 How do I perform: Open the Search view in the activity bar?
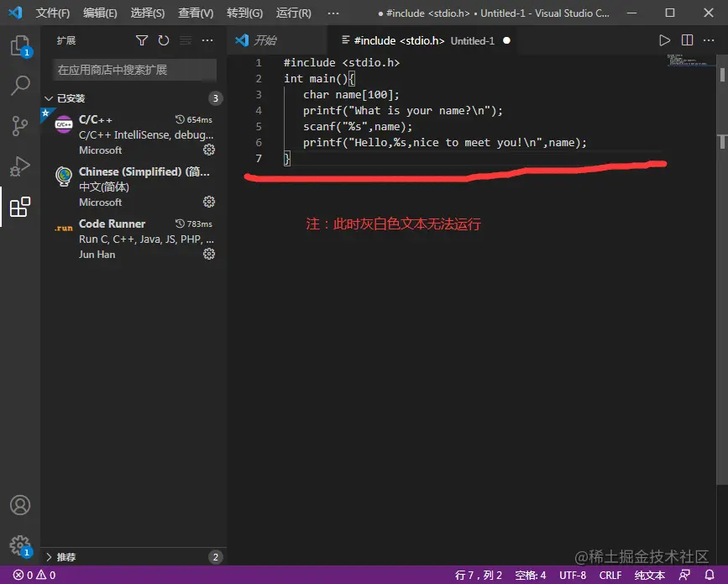tap(20, 86)
